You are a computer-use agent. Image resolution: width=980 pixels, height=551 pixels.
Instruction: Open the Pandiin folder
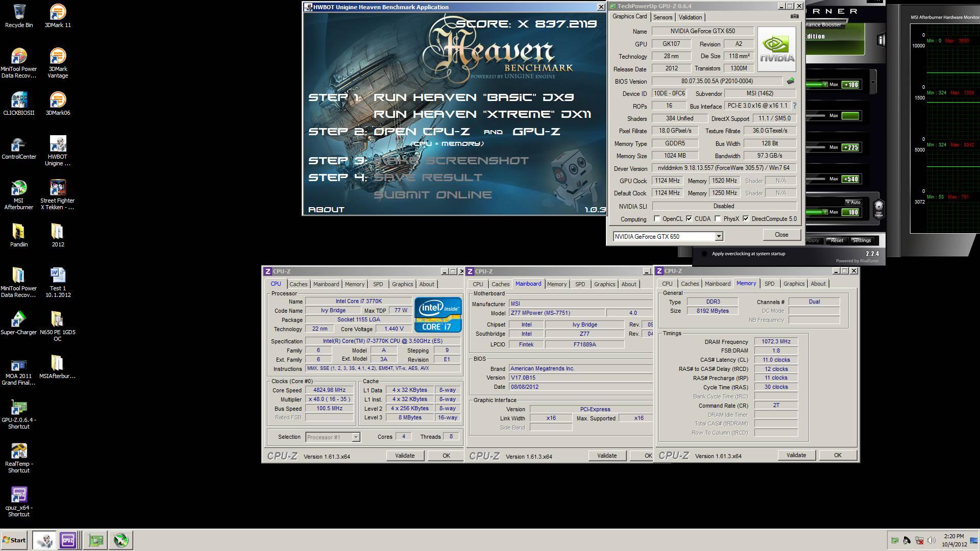point(19,235)
